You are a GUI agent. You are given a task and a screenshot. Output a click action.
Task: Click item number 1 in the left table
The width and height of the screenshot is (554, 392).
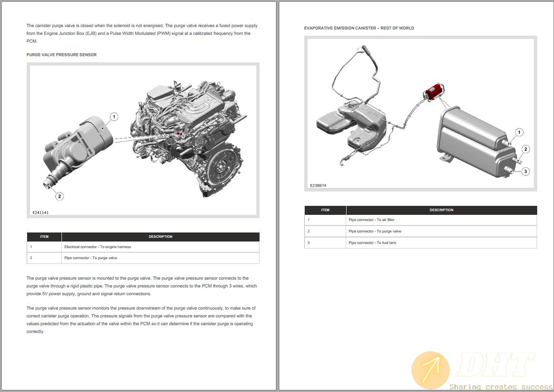[31, 247]
